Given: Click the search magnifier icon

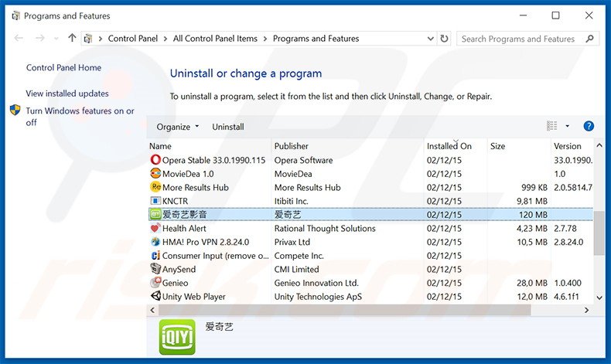Looking at the screenshot, I should tap(590, 39).
